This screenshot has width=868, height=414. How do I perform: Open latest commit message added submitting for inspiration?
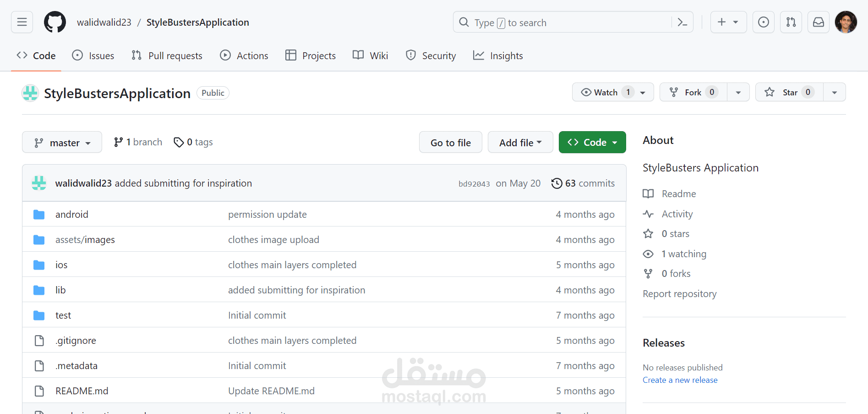(x=183, y=183)
